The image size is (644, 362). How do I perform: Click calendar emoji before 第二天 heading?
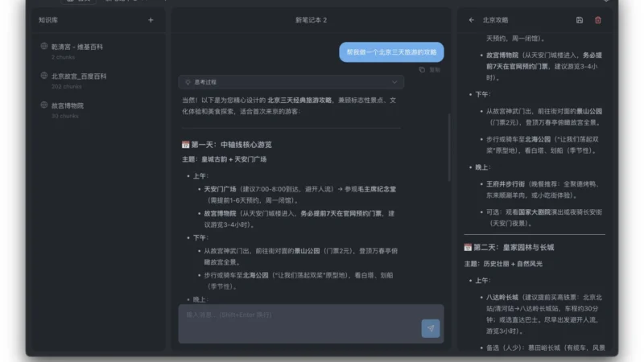pos(468,247)
